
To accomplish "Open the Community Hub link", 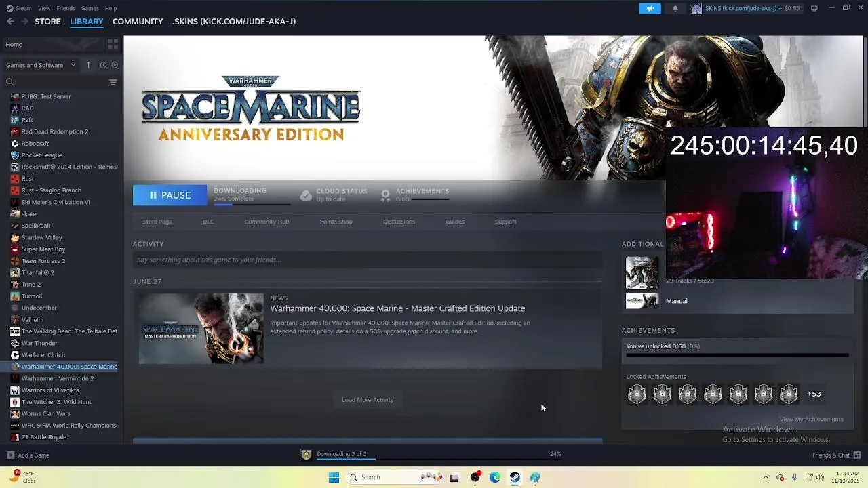I will pyautogui.click(x=267, y=222).
